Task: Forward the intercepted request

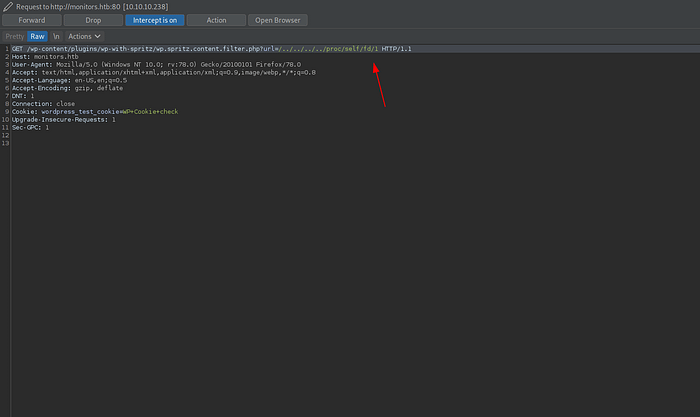Action: click(32, 20)
